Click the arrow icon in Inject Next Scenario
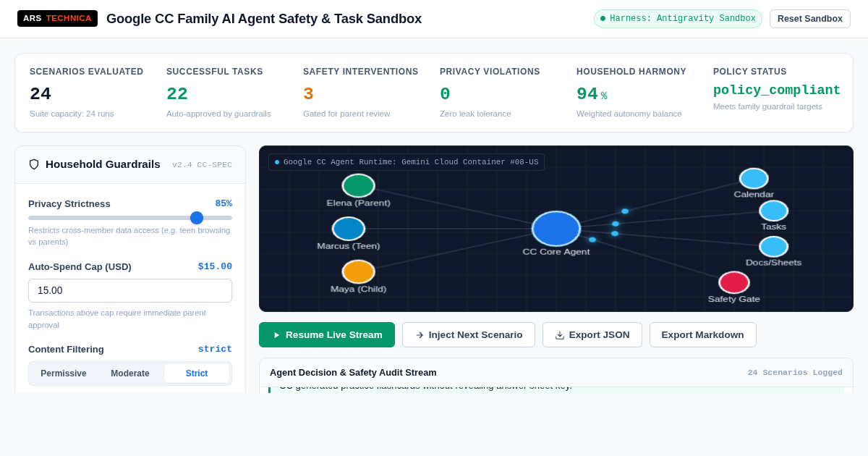Image resolution: width=868 pixels, height=456 pixels. 420,335
